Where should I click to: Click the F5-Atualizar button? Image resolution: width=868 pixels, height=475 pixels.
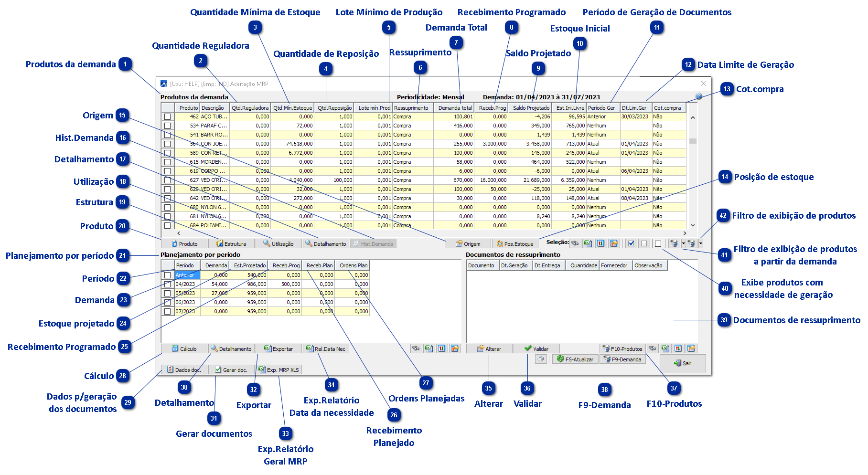tap(575, 359)
